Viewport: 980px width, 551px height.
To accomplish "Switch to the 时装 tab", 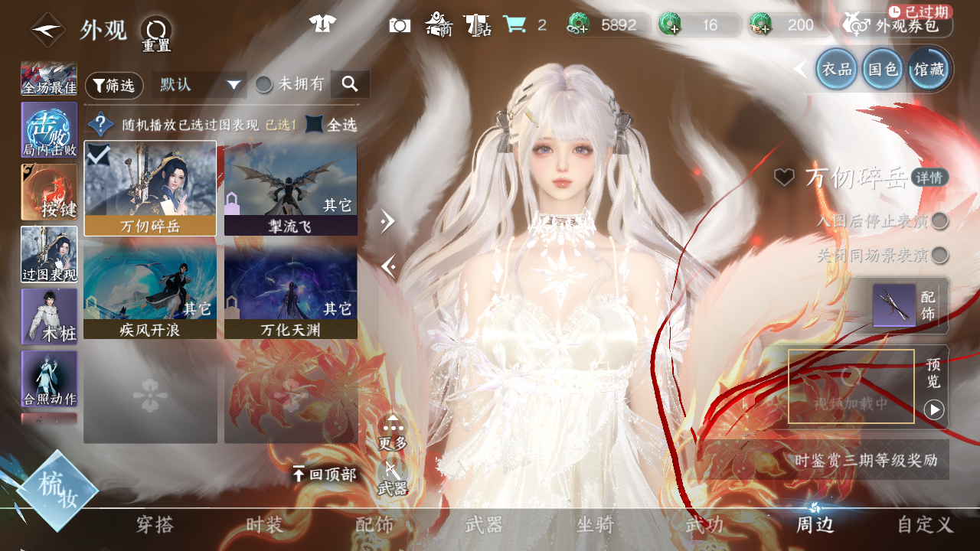I will [264, 525].
